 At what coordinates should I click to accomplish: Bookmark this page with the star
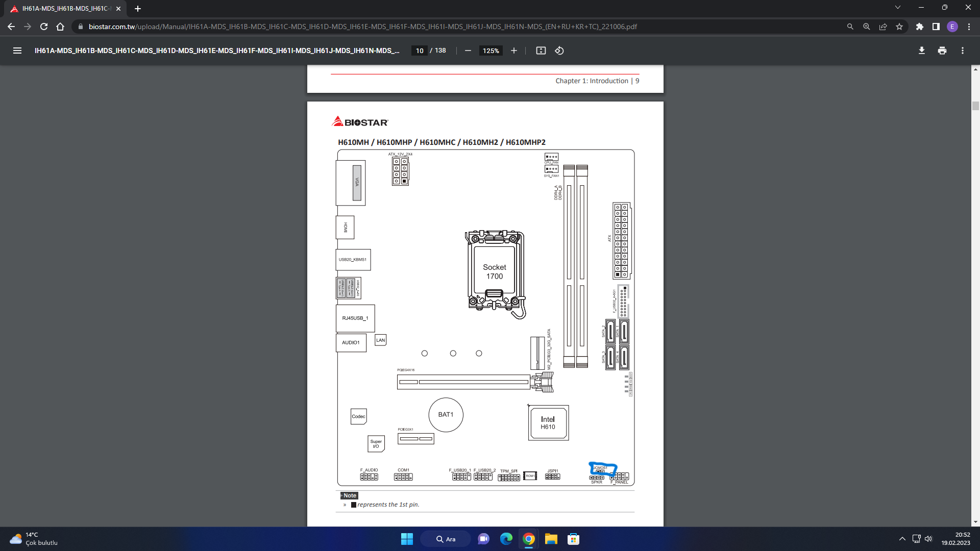click(899, 27)
